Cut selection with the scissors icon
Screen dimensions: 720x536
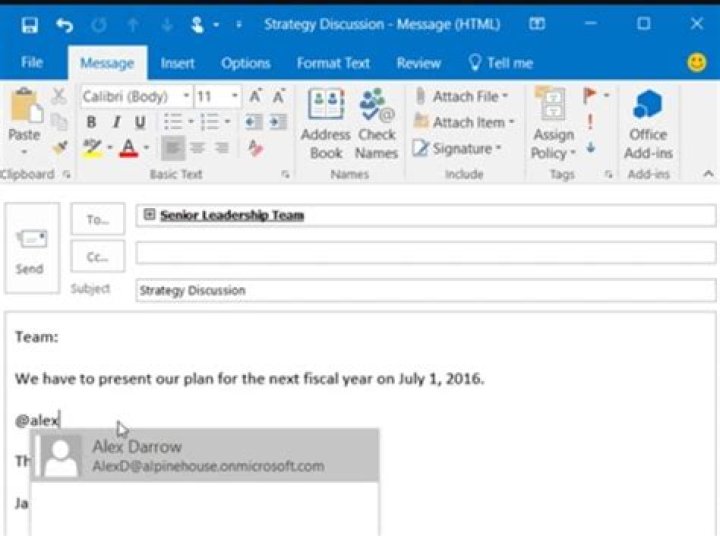click(59, 96)
